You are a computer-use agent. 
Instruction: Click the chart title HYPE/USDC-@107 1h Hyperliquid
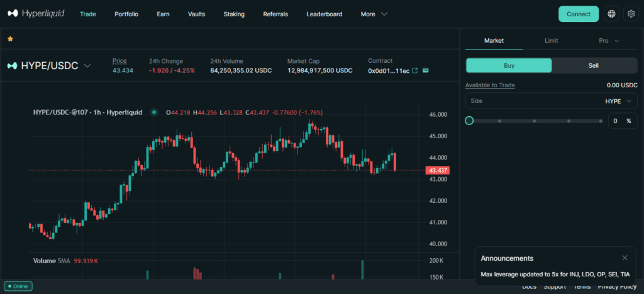tap(87, 112)
